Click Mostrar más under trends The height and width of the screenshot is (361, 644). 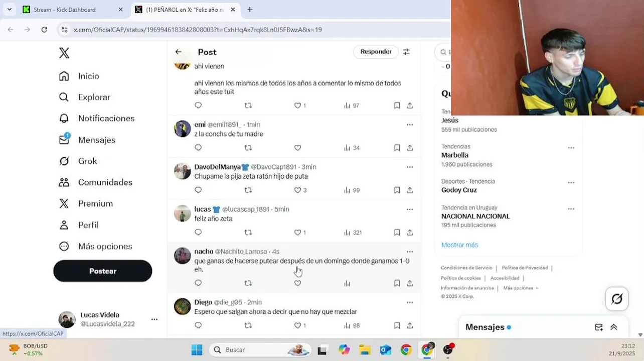click(459, 245)
